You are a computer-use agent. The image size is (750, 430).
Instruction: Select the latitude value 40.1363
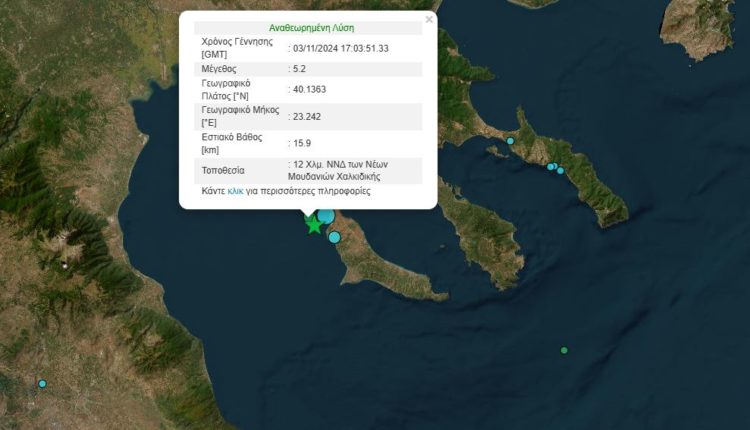(x=307, y=90)
